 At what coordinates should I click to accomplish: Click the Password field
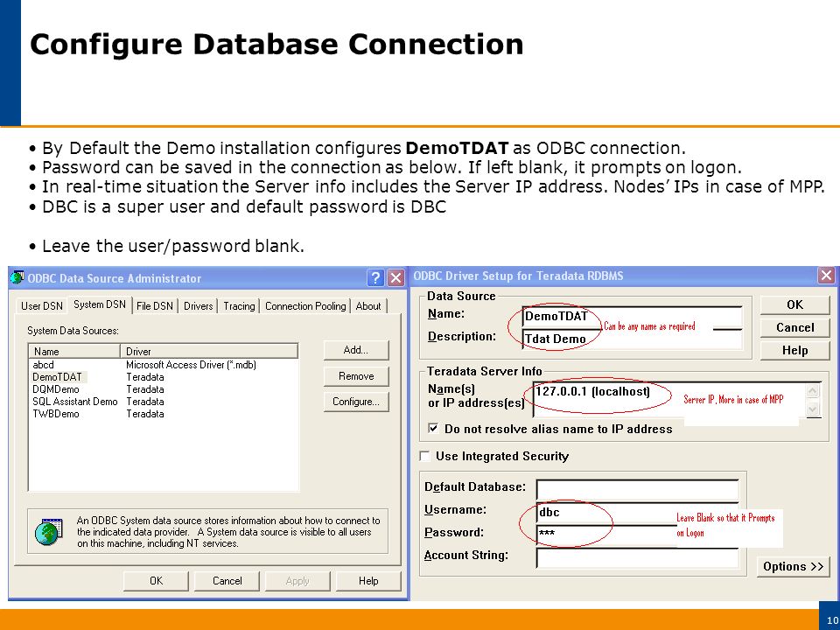pos(638,535)
